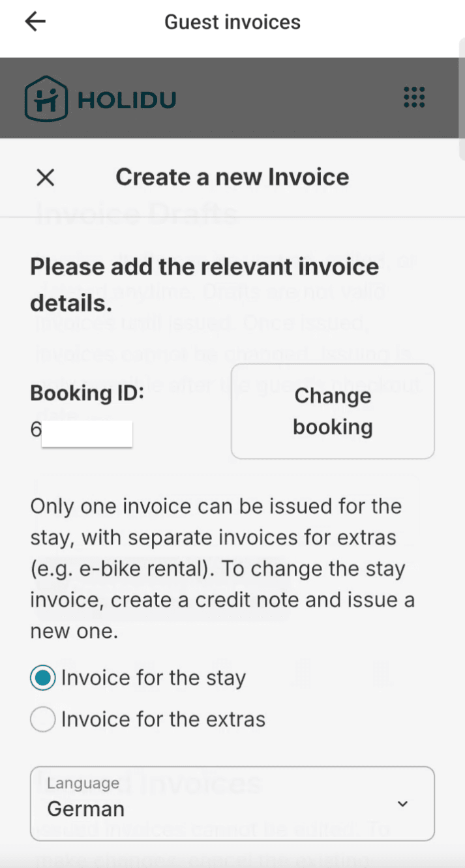
Task: Click the paragraph about one invoice per stay
Action: coord(222,569)
